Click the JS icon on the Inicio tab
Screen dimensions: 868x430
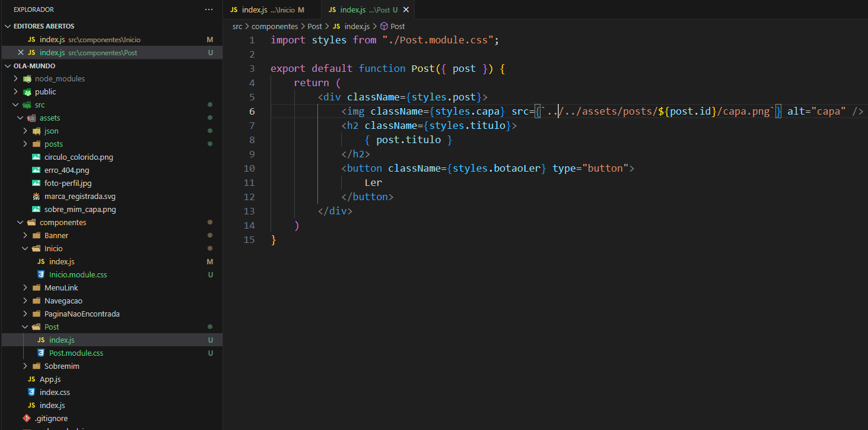(234, 10)
